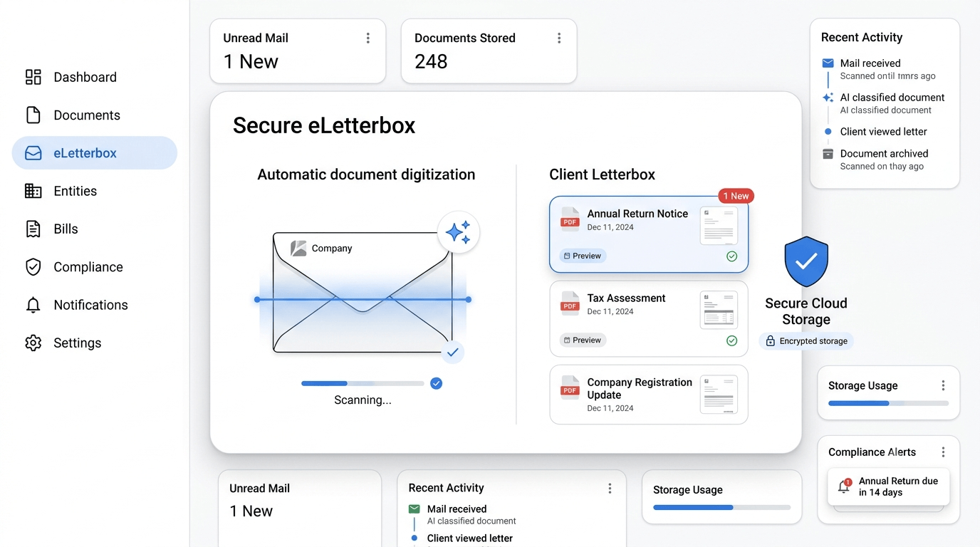Click bottom Storage Usage progress bar
Screen dimensions: 980x547
(721, 507)
